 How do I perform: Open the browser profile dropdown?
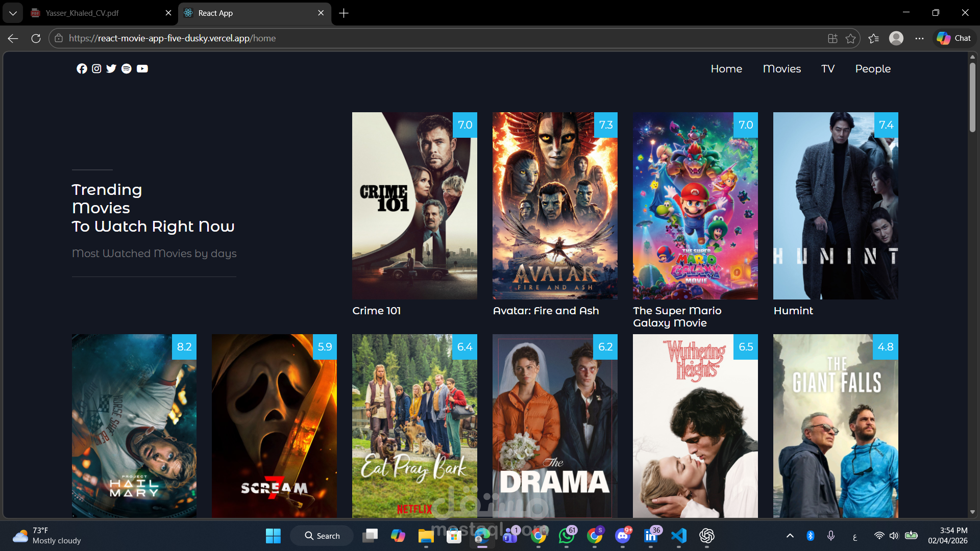click(897, 38)
